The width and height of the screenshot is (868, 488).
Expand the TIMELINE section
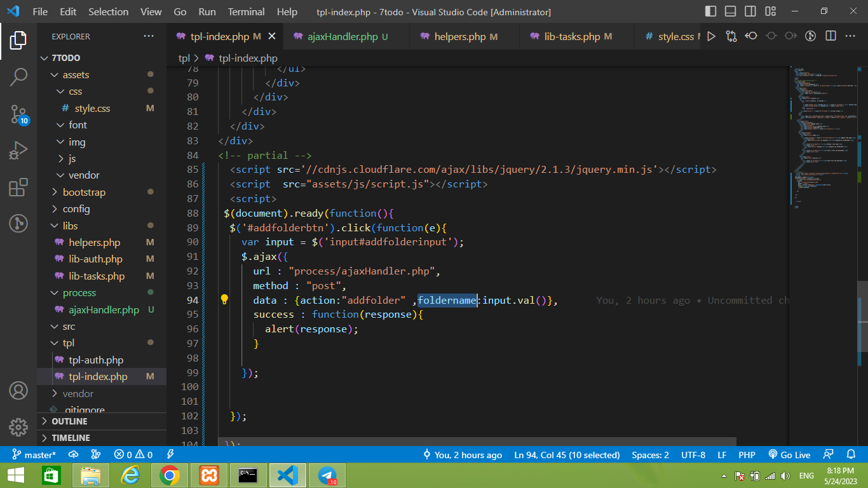pyautogui.click(x=102, y=438)
